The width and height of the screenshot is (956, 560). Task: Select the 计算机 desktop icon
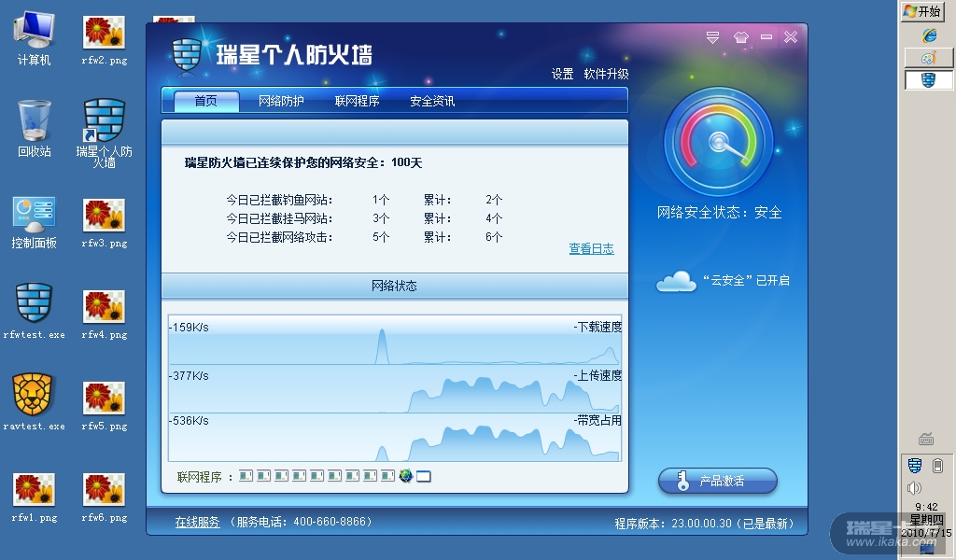35,37
